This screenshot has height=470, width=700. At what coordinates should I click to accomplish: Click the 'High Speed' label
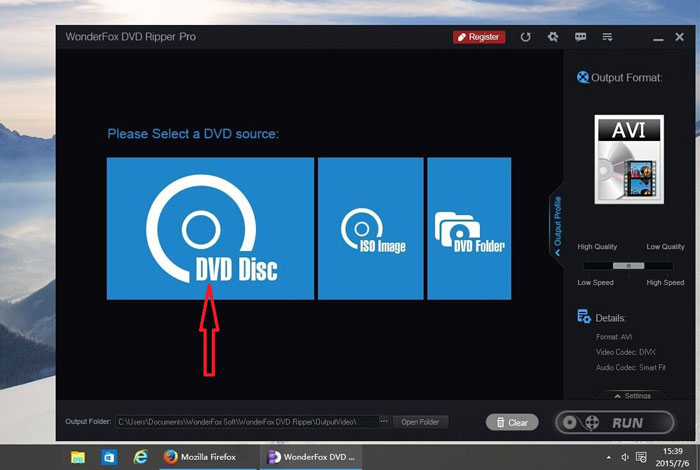(665, 283)
